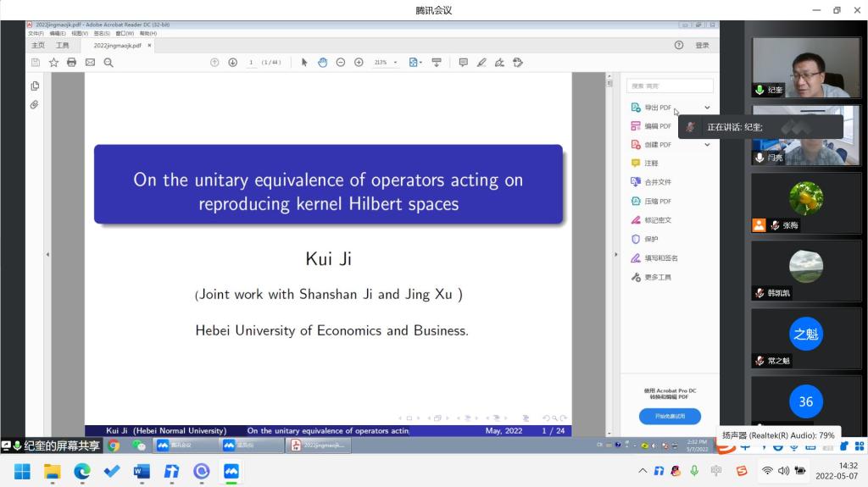Expand the 创建 PDF section chevron

(x=707, y=145)
